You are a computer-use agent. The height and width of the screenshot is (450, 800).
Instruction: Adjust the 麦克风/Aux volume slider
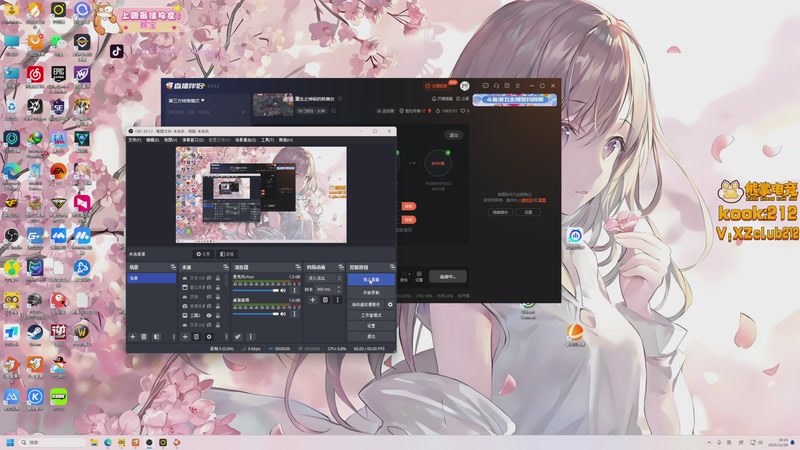(x=256, y=290)
